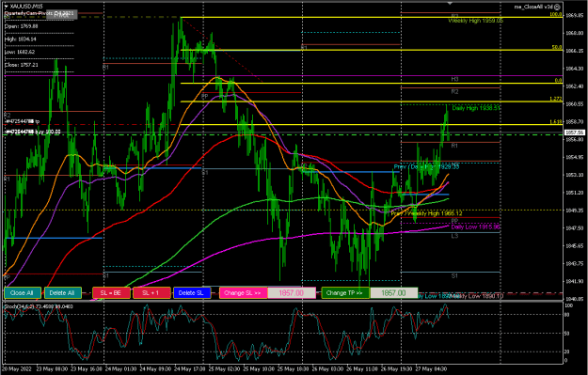Select the 50.0 Fibonacci level label
Screen dimensions: 588x375
point(557,48)
